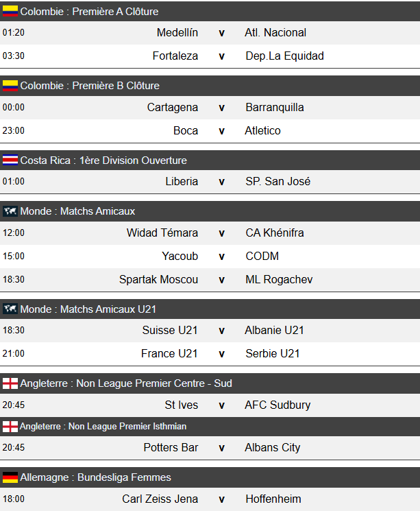Image resolution: width=420 pixels, height=511 pixels.
Task: Open the Colombie : Première A Clôture league header
Action: pyautogui.click(x=89, y=12)
